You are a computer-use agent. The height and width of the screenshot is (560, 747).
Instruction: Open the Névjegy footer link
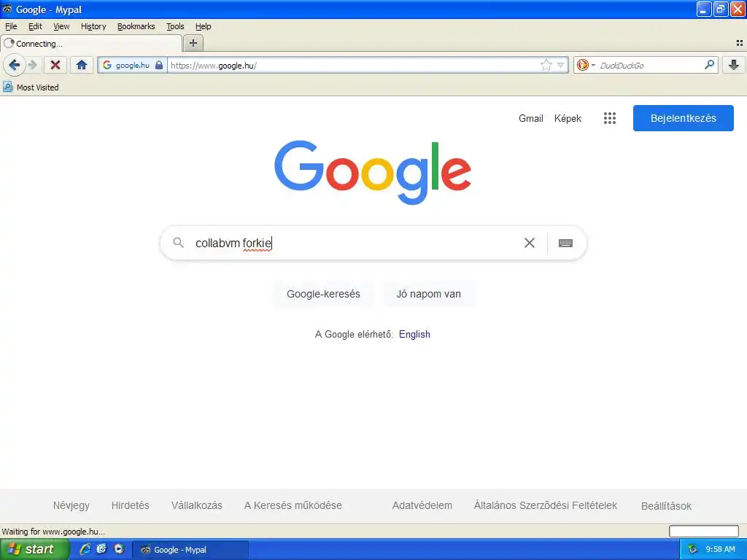coord(71,505)
